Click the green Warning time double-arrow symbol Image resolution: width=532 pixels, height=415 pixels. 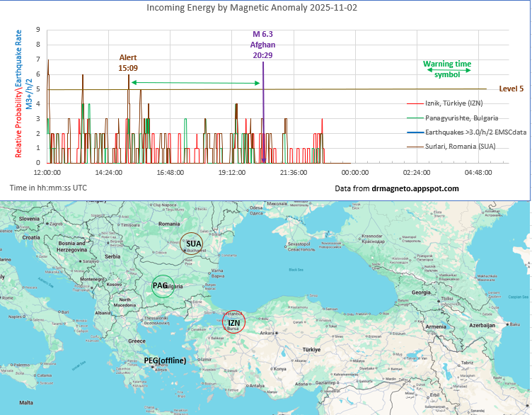(447, 70)
